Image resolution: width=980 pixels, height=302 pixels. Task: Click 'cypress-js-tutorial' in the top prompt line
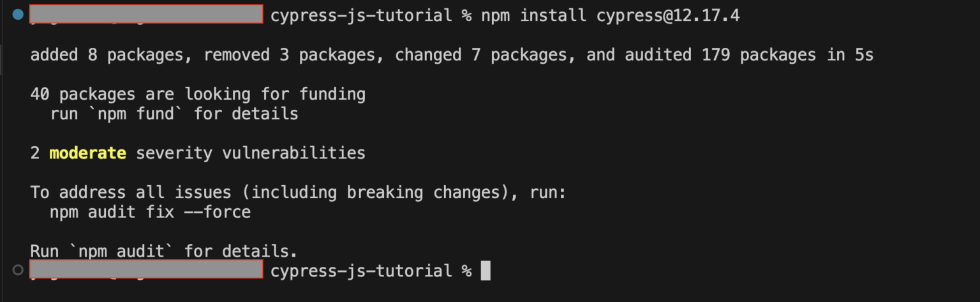click(x=361, y=16)
